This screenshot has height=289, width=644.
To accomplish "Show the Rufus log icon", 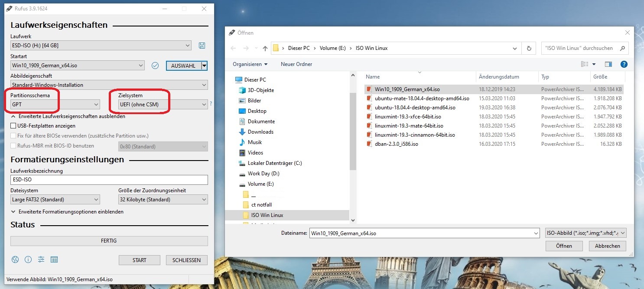I will coord(54,259).
